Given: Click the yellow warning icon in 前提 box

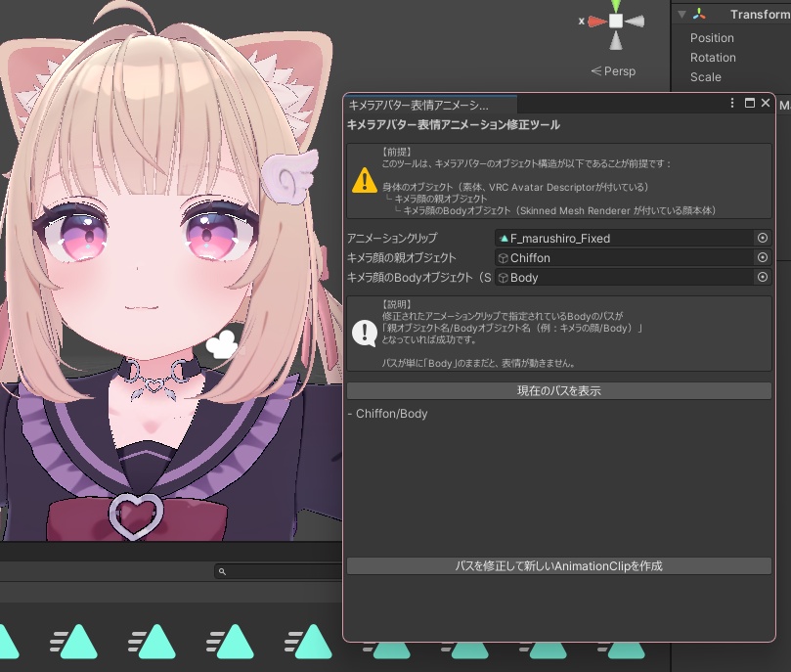Looking at the screenshot, I should pyautogui.click(x=365, y=180).
